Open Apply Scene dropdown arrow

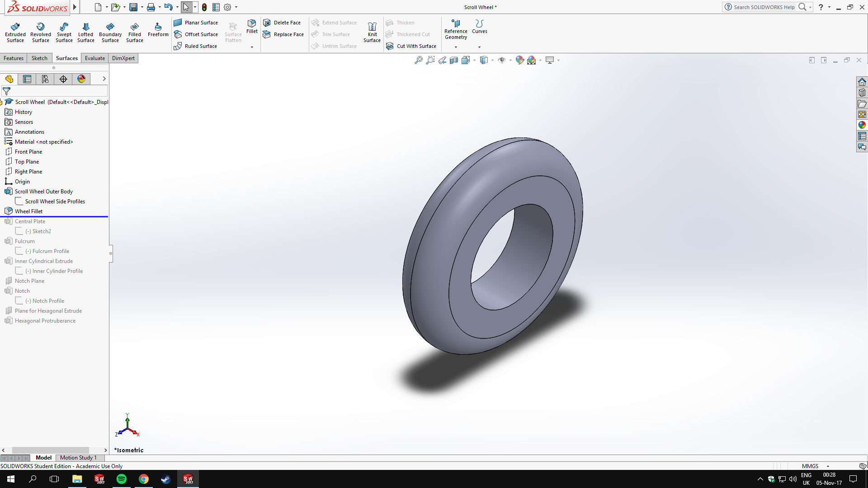(x=540, y=60)
